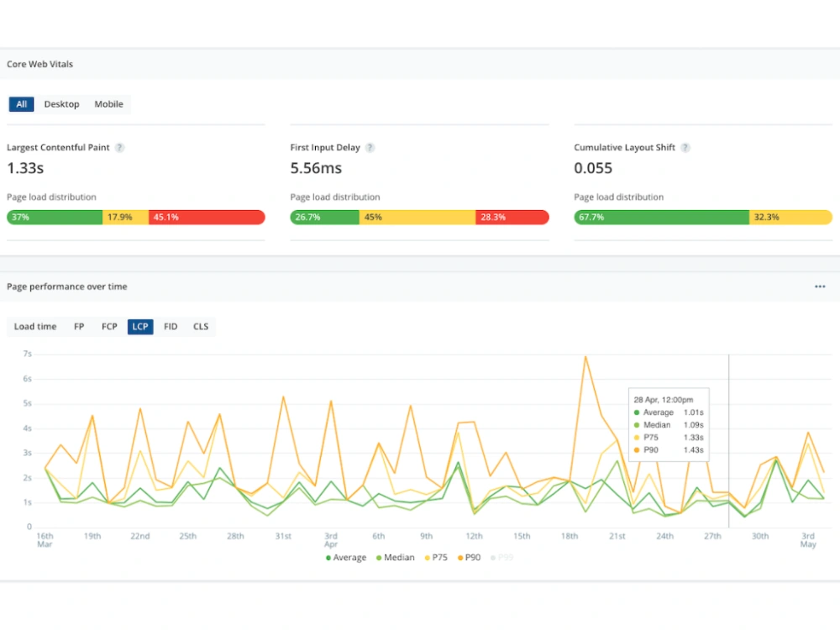Click the P75 1.33s tooltip row

(669, 438)
